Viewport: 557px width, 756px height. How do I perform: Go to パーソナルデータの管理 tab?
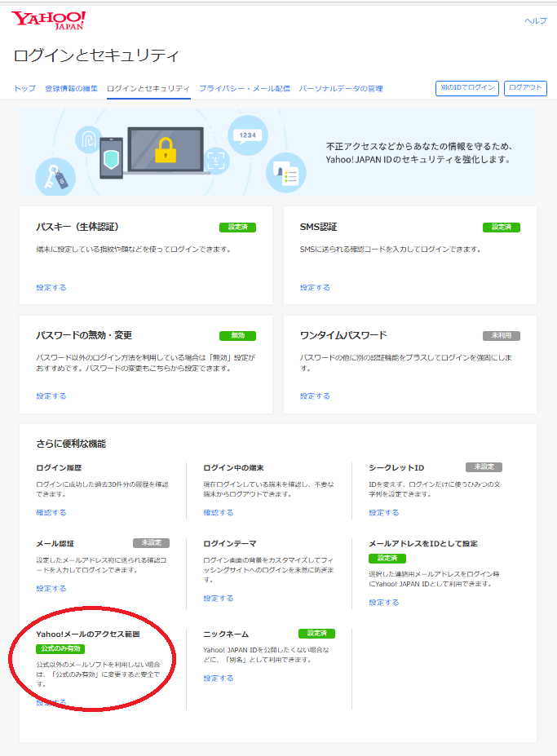pyautogui.click(x=341, y=88)
